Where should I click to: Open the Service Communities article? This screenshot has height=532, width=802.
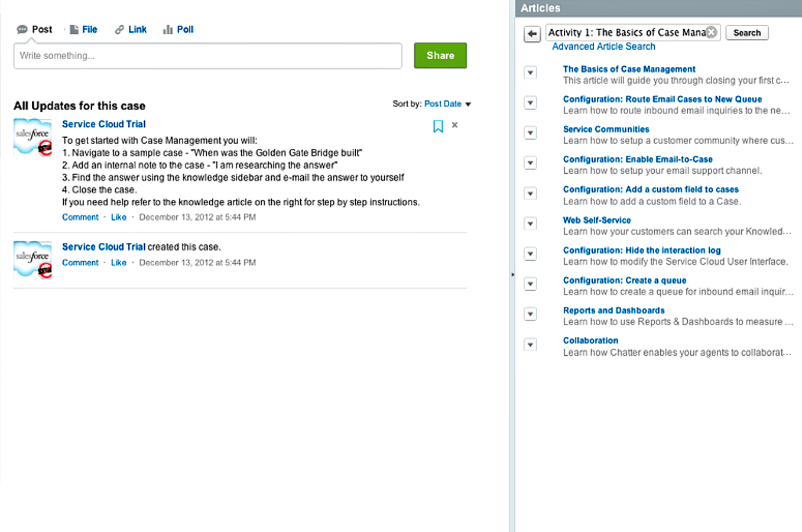[x=606, y=129]
